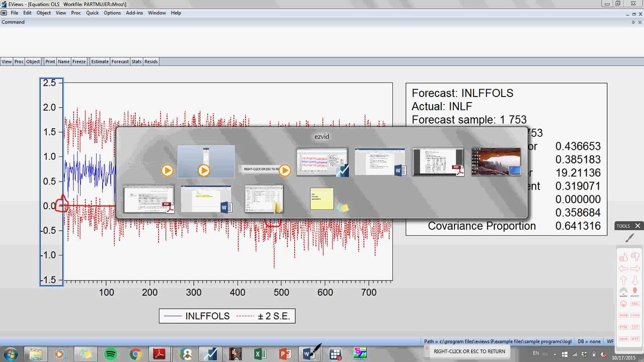Click the Print button
Viewport: 644px width, 362px height.
[50, 62]
